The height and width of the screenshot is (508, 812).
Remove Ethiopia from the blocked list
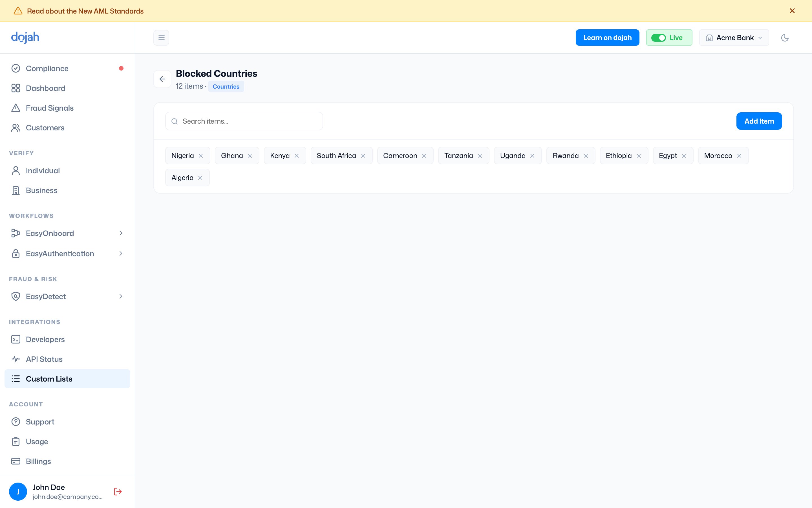[639, 156]
